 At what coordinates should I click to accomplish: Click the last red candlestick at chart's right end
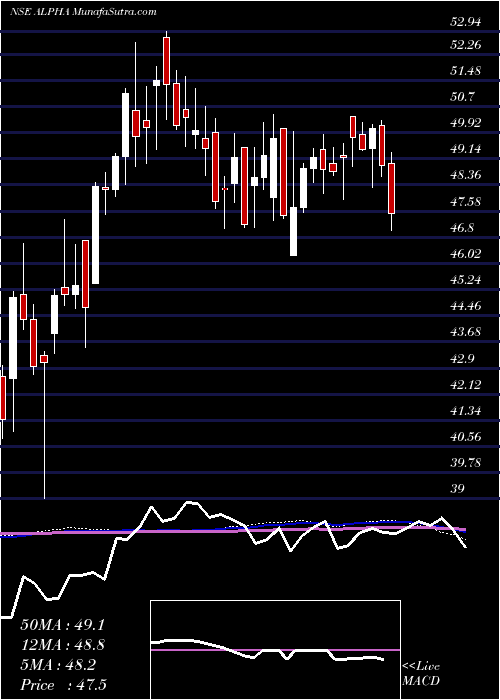tap(392, 188)
